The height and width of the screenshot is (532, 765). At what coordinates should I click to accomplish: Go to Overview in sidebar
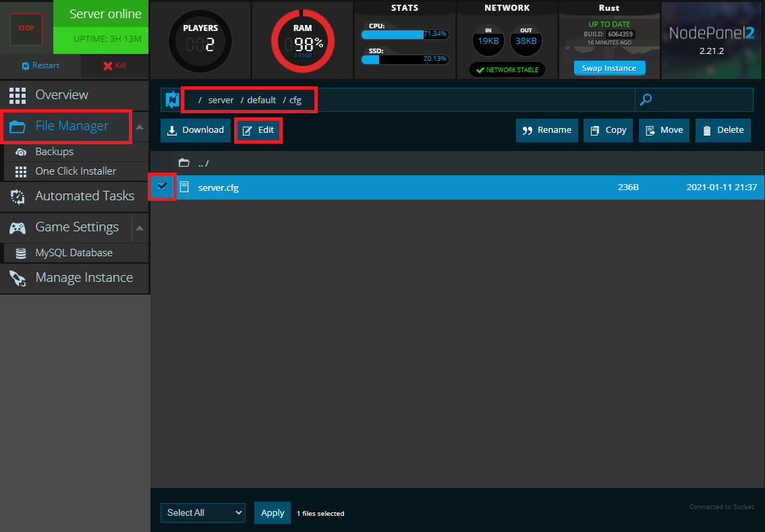pyautogui.click(x=61, y=95)
